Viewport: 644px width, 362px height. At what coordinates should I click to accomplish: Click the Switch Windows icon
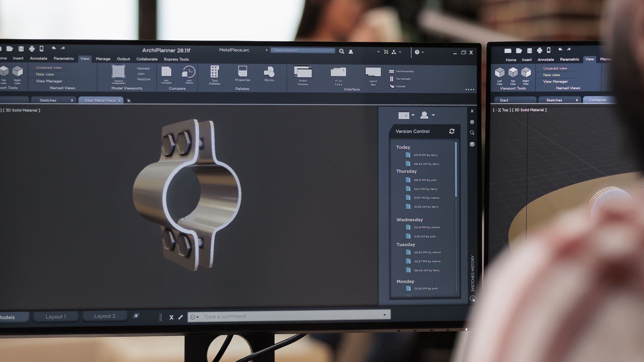[303, 72]
